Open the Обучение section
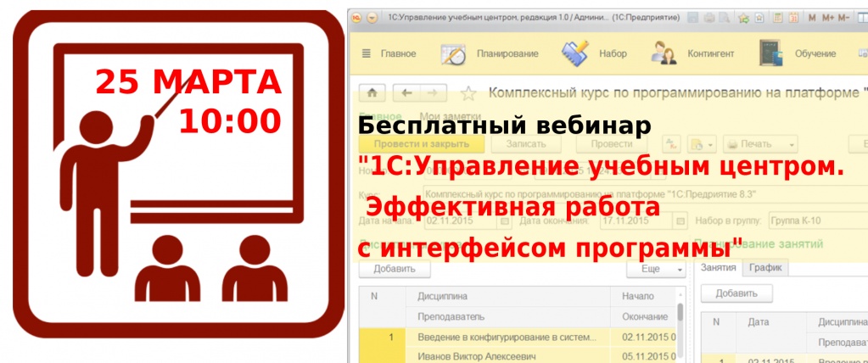868x363 pixels. [815, 53]
